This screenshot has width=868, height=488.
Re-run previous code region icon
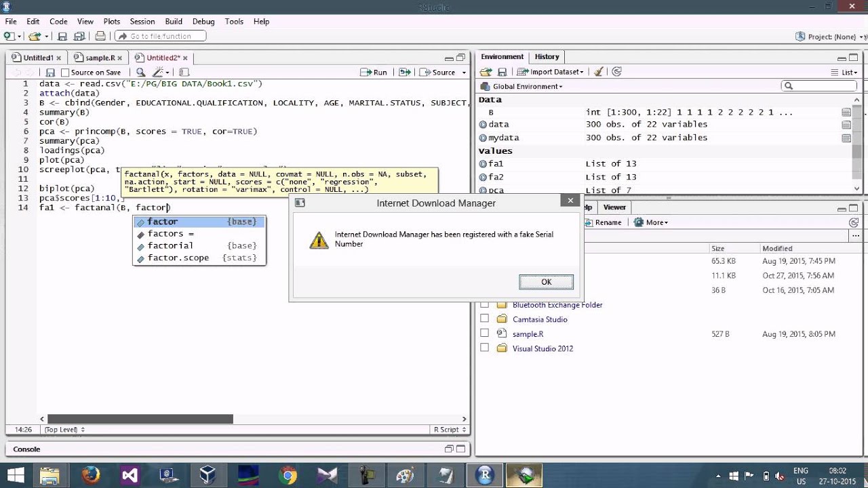pyautogui.click(x=405, y=73)
